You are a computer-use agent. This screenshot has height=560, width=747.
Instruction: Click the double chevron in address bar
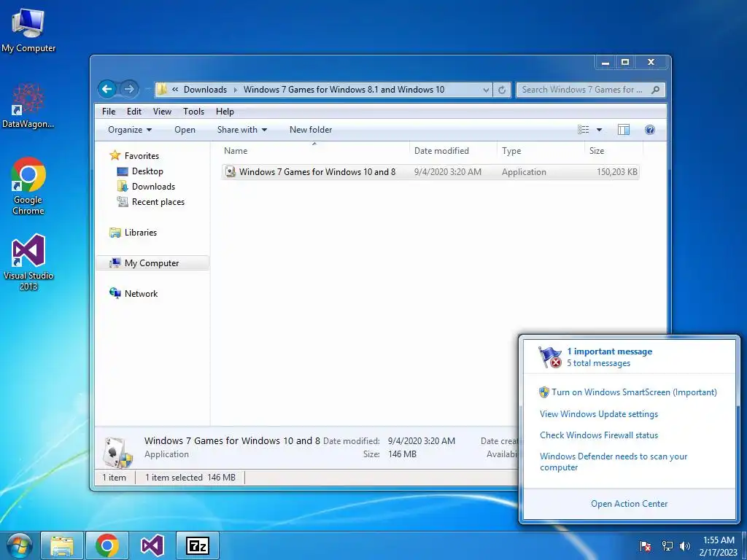click(x=175, y=90)
